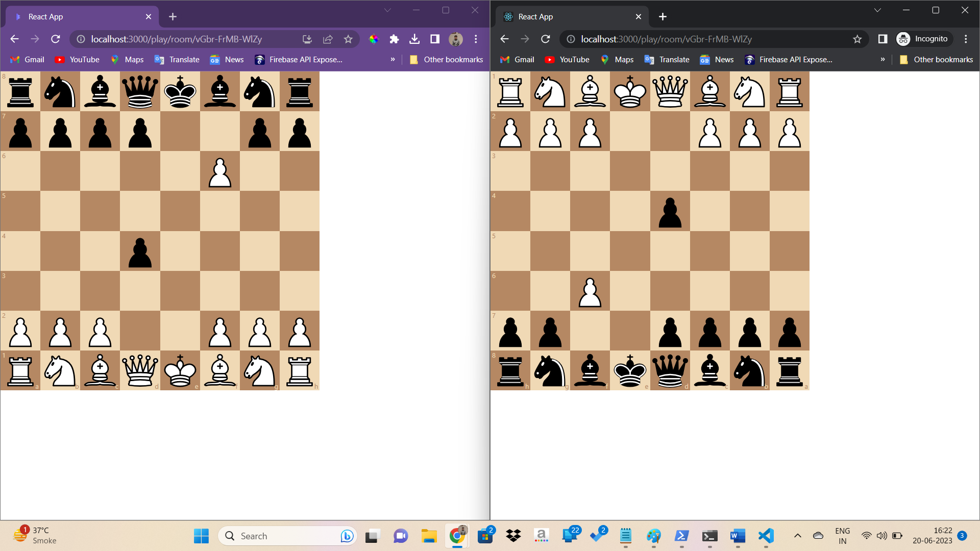Click the taskbar Search box
The height and width of the screenshot is (551, 980).
[x=287, y=536]
